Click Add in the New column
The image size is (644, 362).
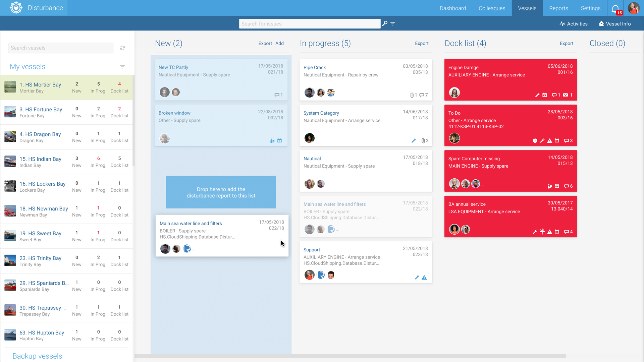pos(279,44)
